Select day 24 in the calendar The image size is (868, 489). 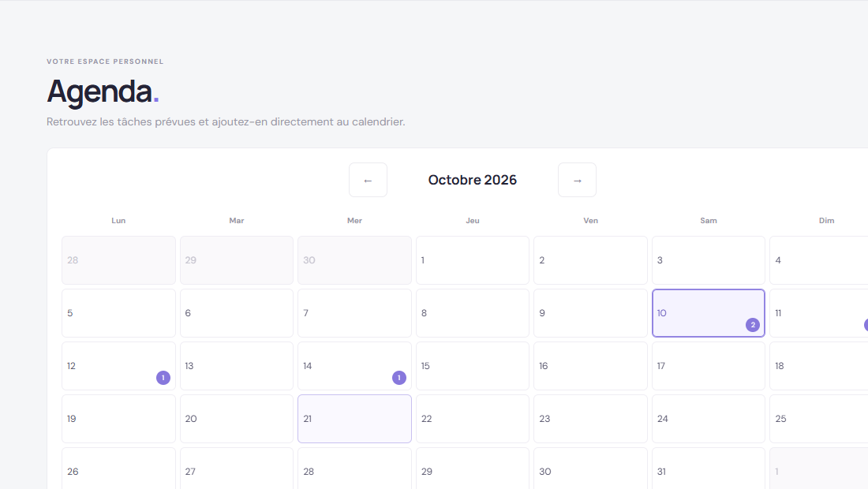pos(708,419)
